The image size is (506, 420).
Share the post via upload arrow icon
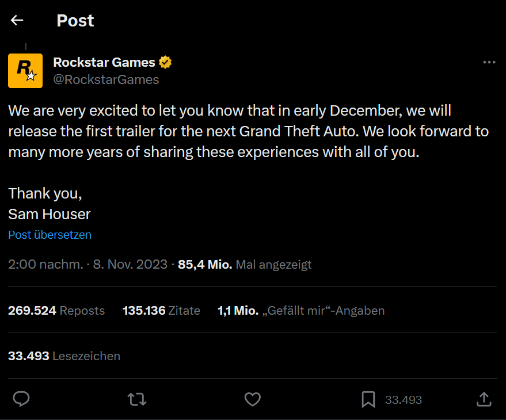point(484,399)
